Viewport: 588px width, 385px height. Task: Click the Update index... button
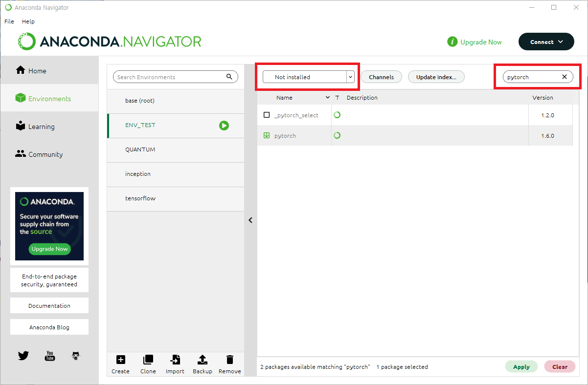coord(436,77)
